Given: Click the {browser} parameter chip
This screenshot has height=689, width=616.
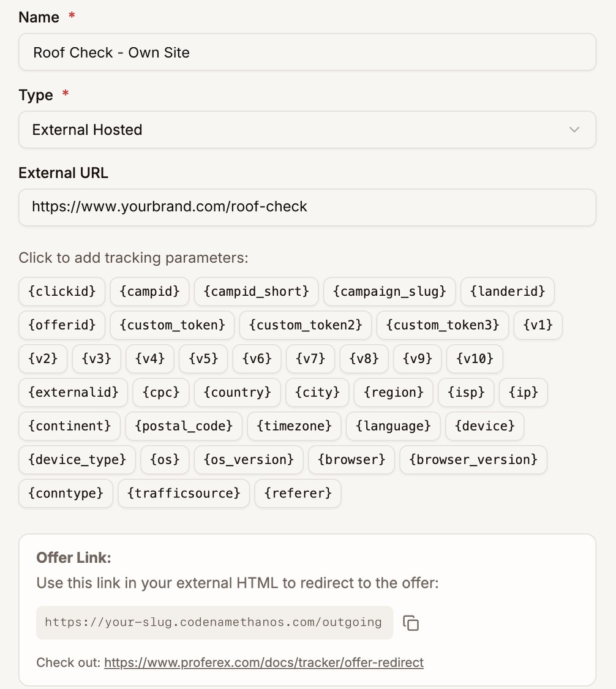Looking at the screenshot, I should (x=351, y=459).
